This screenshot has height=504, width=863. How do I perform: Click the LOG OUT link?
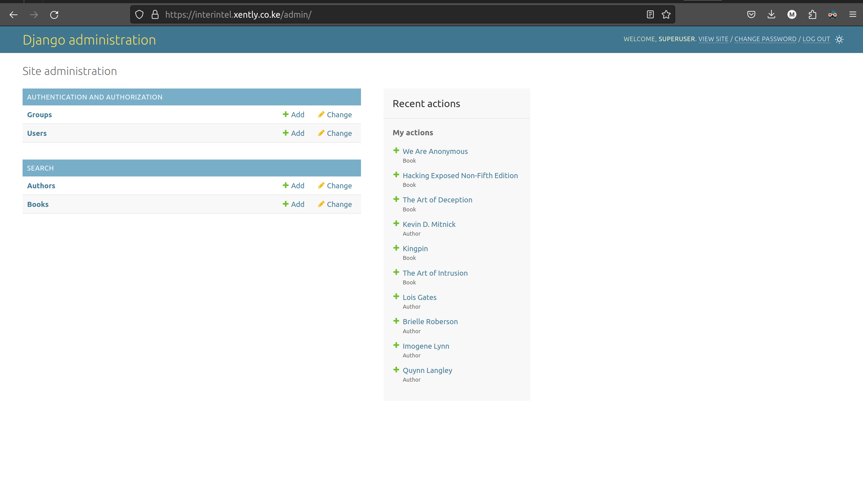[x=816, y=39]
